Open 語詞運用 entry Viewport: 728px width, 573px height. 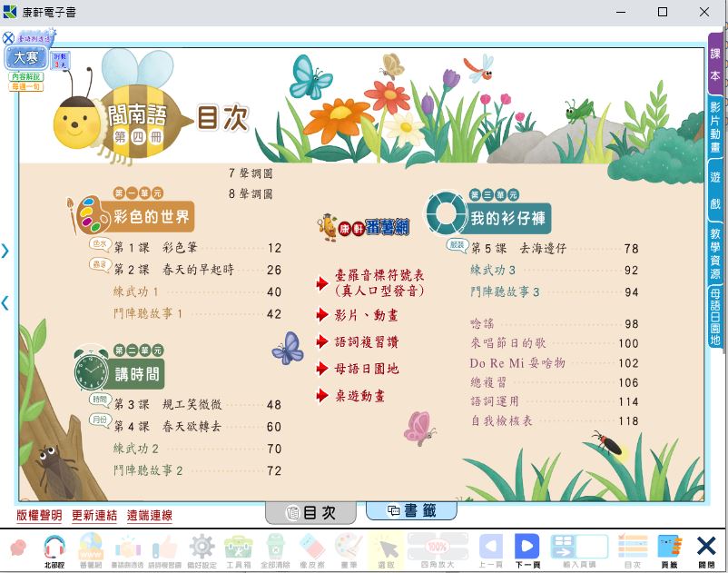[x=555, y=401]
